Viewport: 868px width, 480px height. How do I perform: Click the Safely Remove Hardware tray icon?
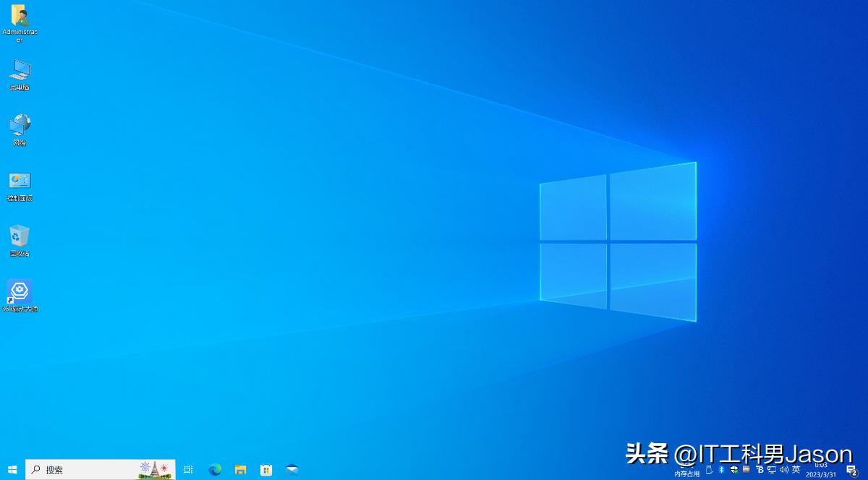[x=709, y=470]
